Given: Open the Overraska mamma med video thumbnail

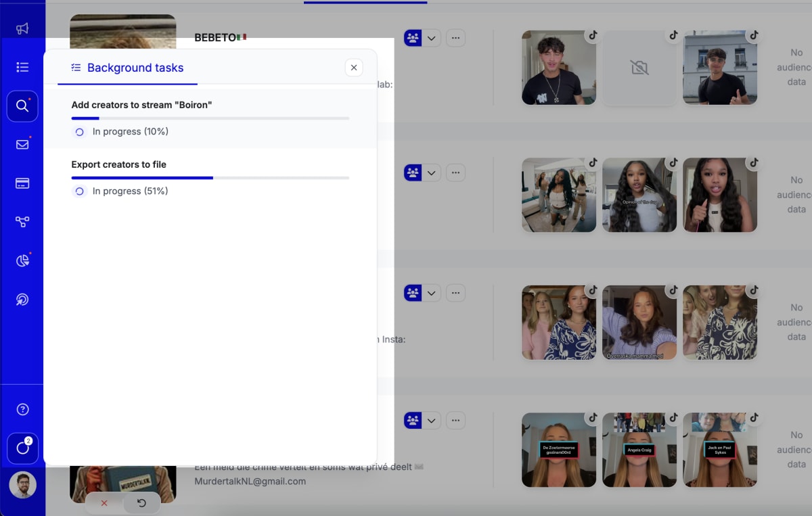Looking at the screenshot, I should pos(639,323).
